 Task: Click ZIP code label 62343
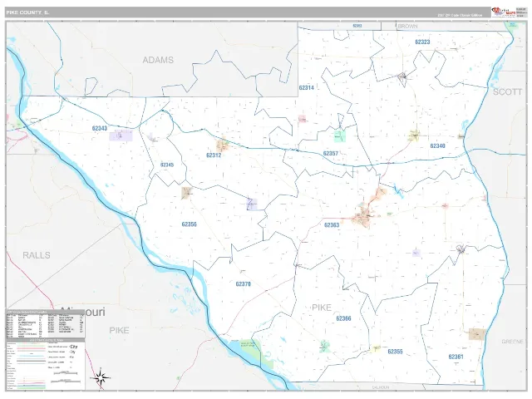pyautogui.click(x=100, y=128)
